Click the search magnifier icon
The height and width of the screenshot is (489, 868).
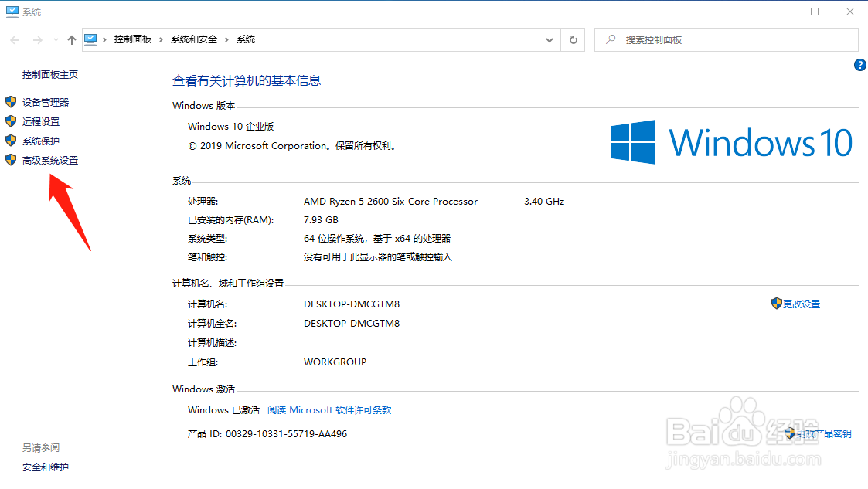[611, 39]
